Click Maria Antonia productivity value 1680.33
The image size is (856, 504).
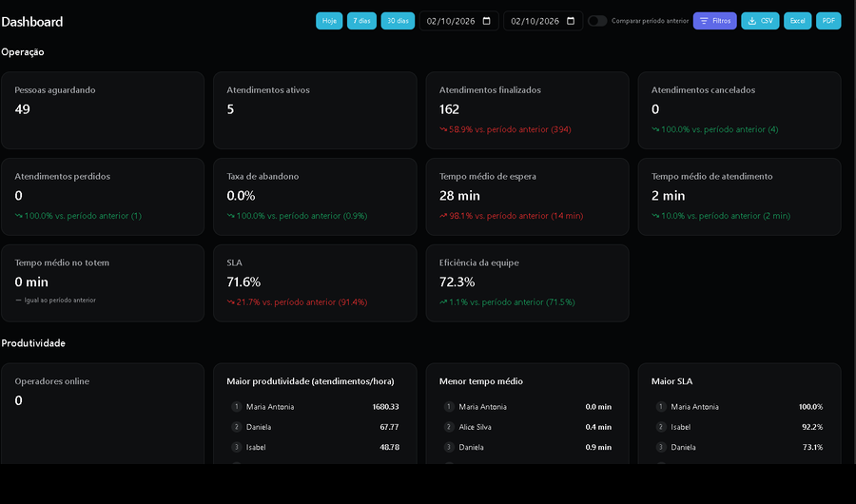tap(385, 407)
